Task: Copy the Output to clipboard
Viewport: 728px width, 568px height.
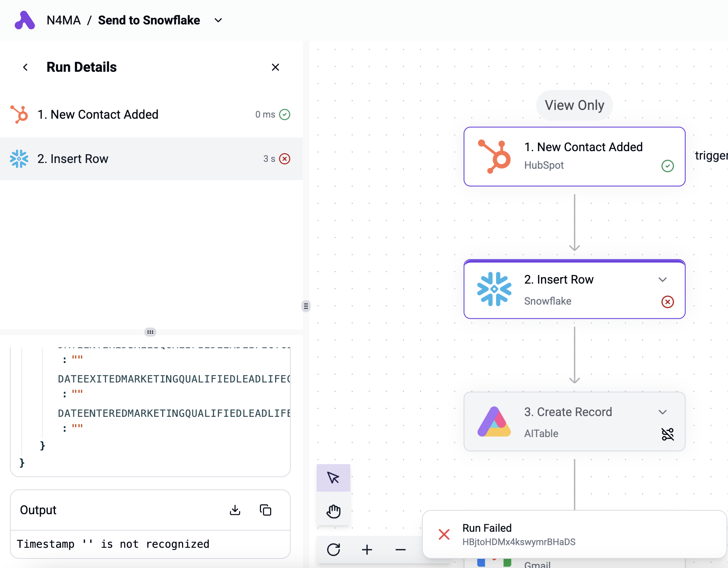Action: [266, 510]
